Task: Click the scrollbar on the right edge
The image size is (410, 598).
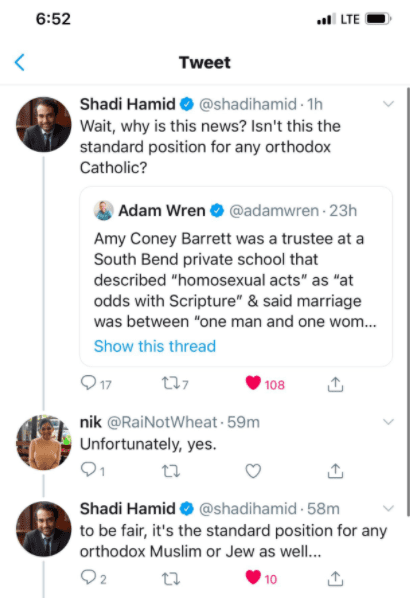Action: (x=408, y=301)
